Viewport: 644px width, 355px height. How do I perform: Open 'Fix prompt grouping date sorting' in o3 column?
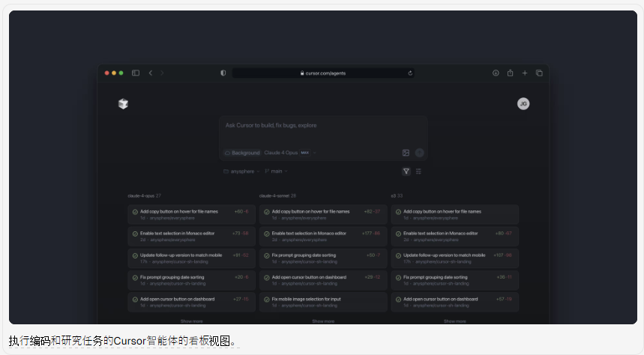tap(454, 280)
